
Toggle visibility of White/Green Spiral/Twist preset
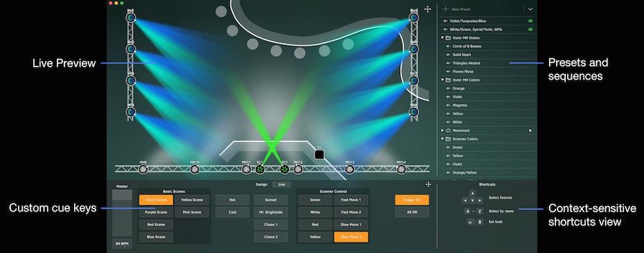click(530, 30)
